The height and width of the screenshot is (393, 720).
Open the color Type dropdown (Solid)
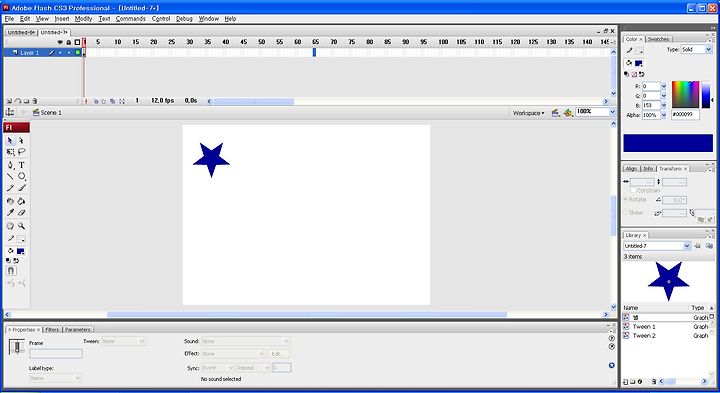696,49
